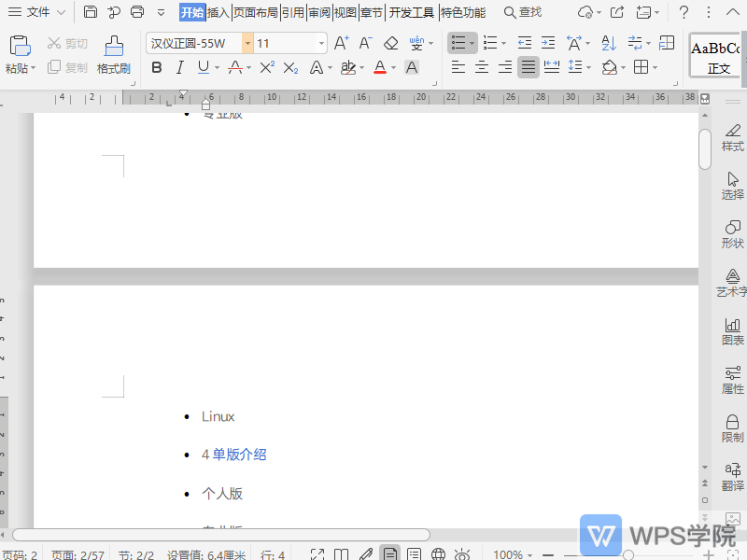The width and height of the screenshot is (747, 560).
Task: Switch to 页面布局 Page Layout tab
Action: tap(256, 12)
